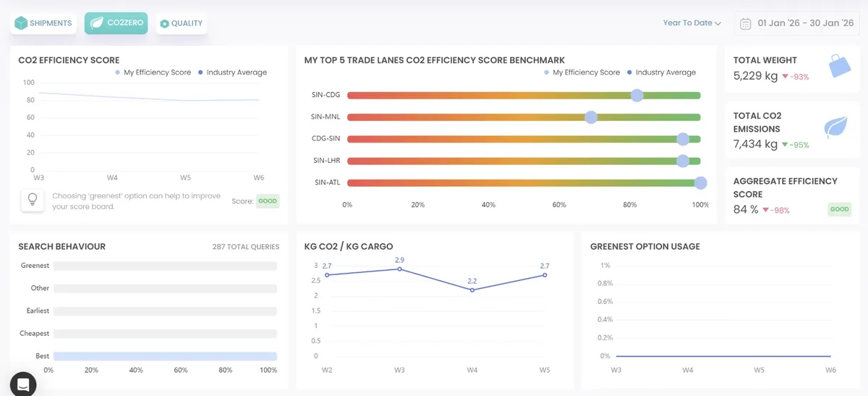Image resolution: width=868 pixels, height=396 pixels.
Task: Click the SIN-MNL lane label
Action: point(325,117)
